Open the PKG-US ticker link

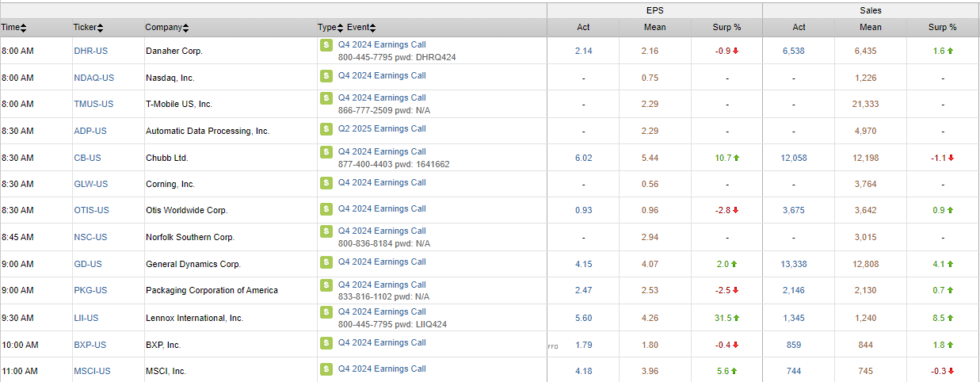(x=90, y=290)
